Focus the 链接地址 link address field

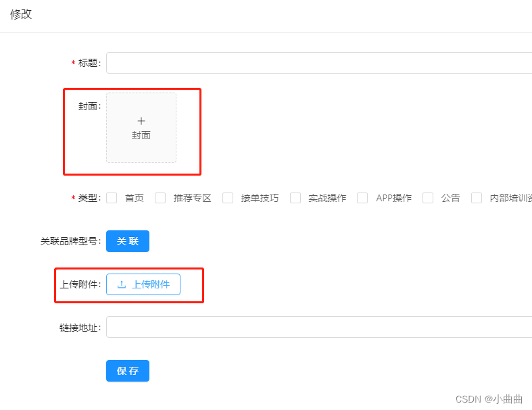pos(319,327)
